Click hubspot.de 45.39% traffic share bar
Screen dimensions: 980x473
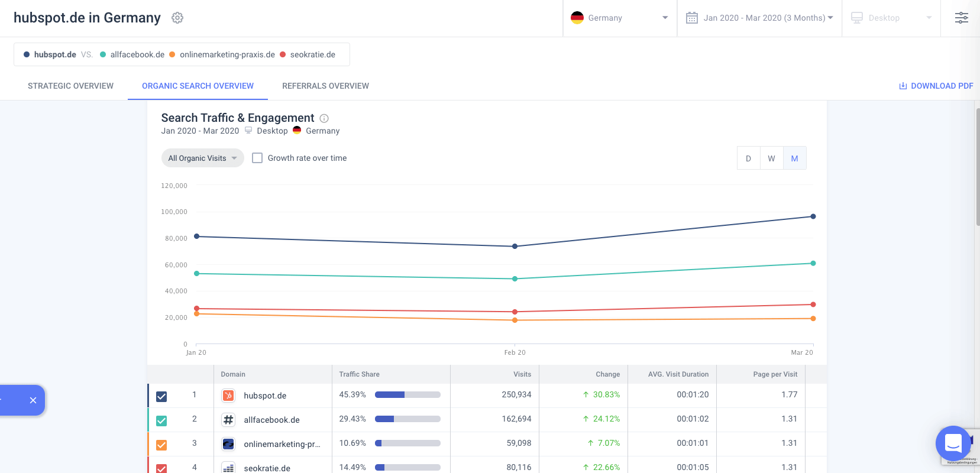click(x=407, y=394)
